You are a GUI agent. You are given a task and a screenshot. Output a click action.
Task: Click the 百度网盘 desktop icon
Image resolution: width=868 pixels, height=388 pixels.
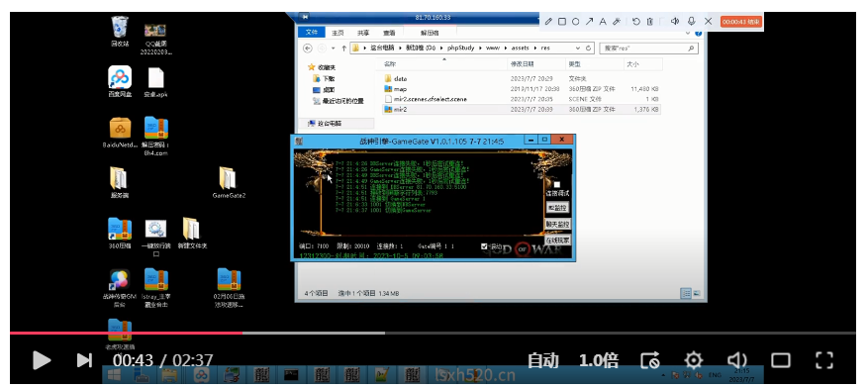pyautogui.click(x=120, y=81)
